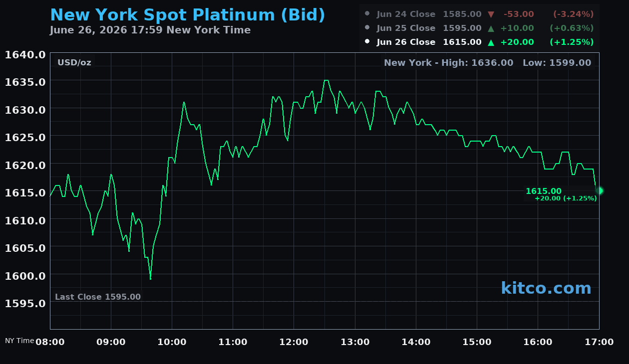Click the green up arrow beside +10.00

[x=491, y=28]
